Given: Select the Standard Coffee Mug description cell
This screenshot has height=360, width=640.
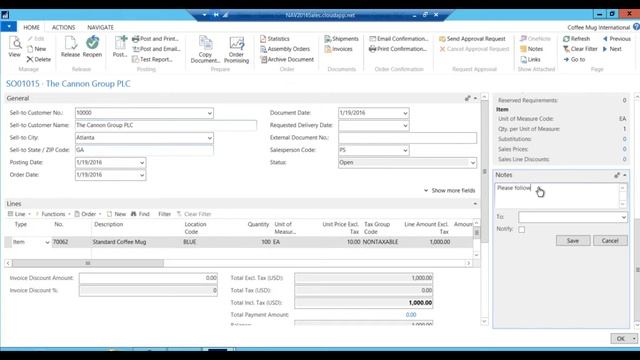Looking at the screenshot, I should [138, 242].
